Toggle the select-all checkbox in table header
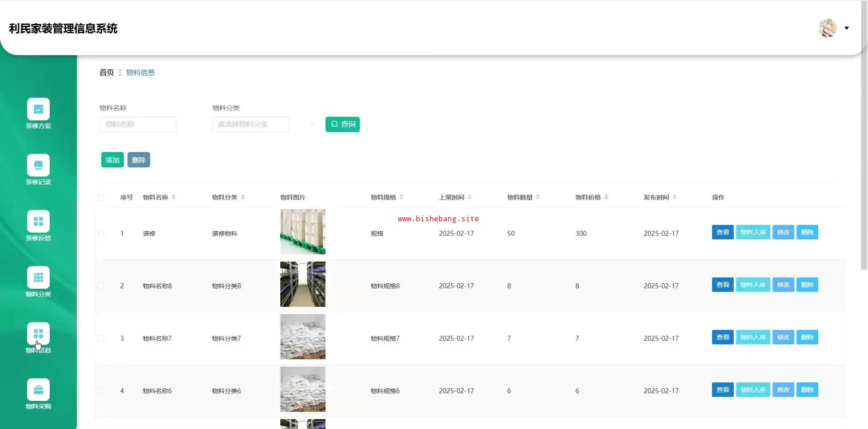The height and width of the screenshot is (429, 868). pos(101,197)
